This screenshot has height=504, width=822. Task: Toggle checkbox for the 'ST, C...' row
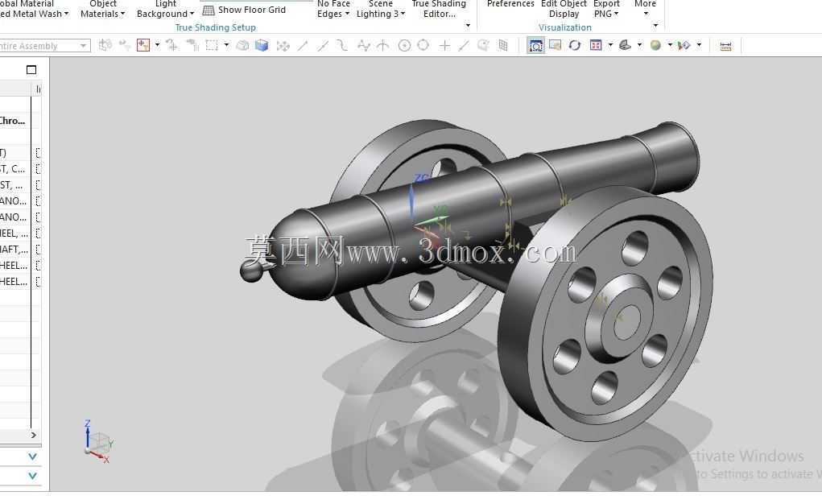38,169
